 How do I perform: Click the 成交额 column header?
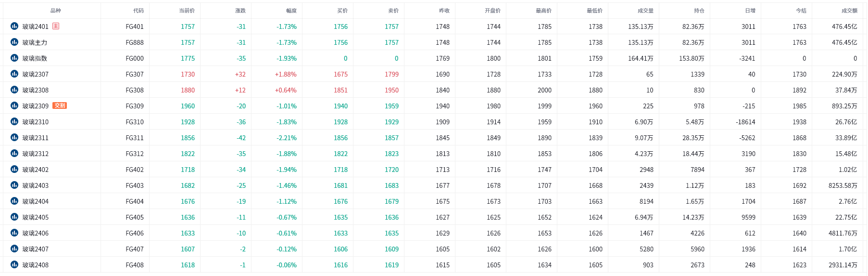tap(849, 11)
